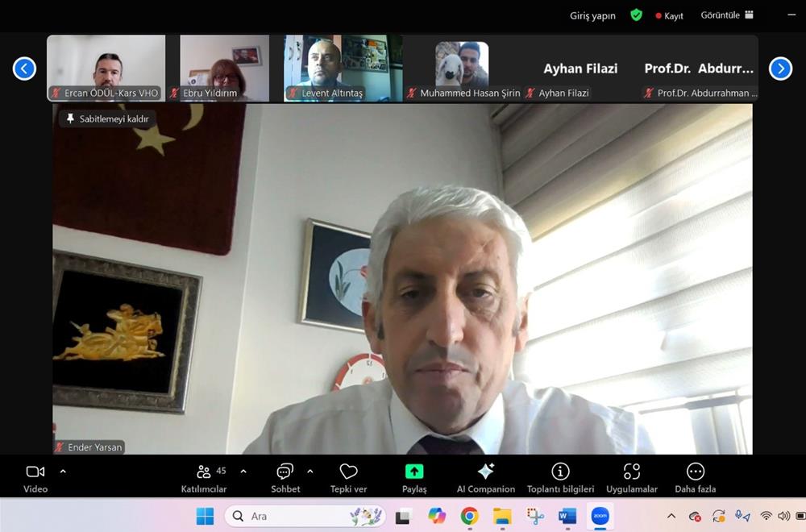
Task: Open Daha fazla more options
Action: click(x=695, y=476)
